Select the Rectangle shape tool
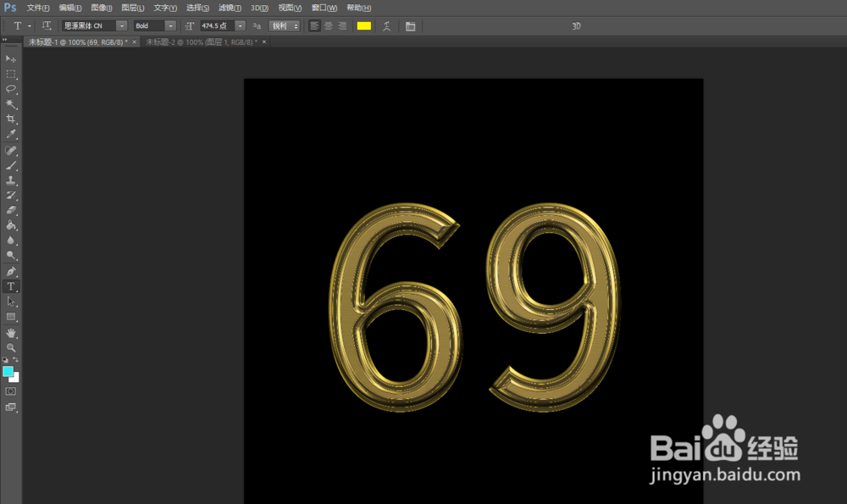 pos(11,317)
